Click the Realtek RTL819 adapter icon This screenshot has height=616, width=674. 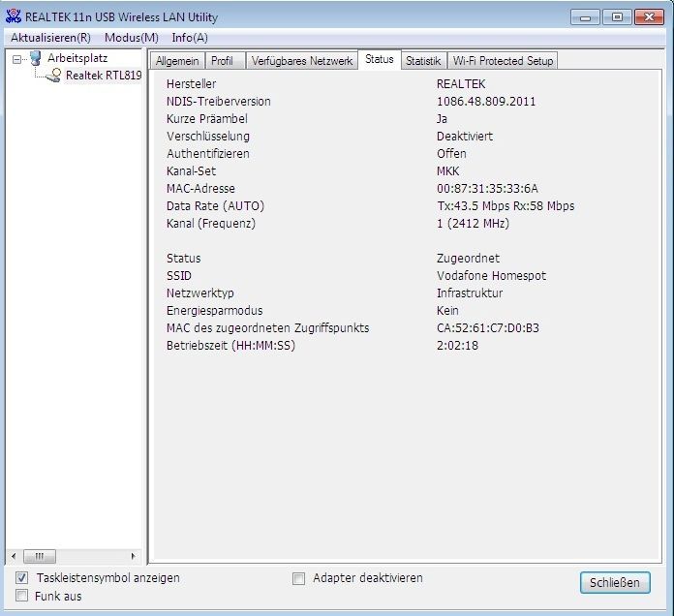53,76
